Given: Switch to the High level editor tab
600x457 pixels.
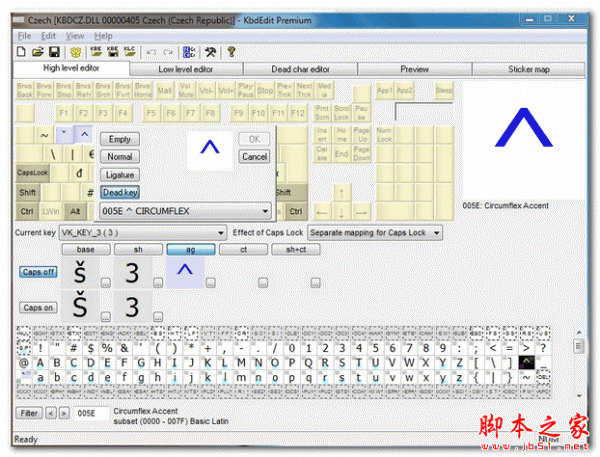Looking at the screenshot, I should point(71,68).
